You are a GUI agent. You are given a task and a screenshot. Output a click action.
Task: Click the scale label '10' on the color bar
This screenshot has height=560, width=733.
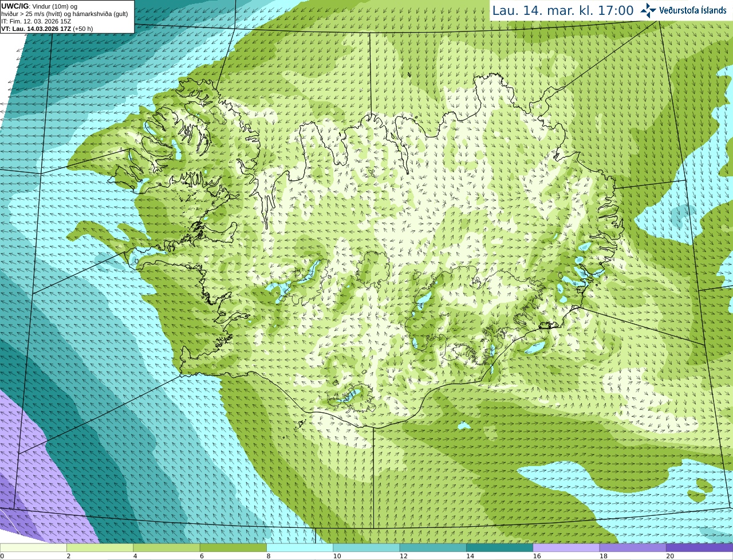(x=337, y=556)
